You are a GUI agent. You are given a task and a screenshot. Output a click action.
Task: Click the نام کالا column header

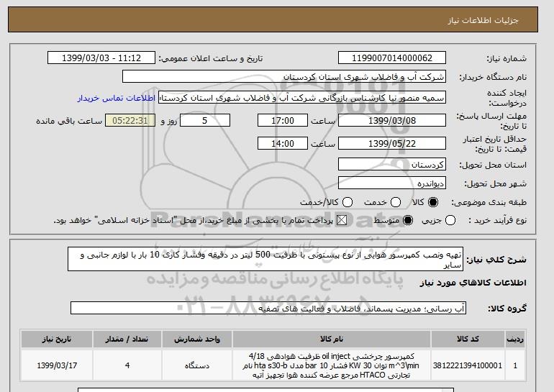click(x=332, y=339)
